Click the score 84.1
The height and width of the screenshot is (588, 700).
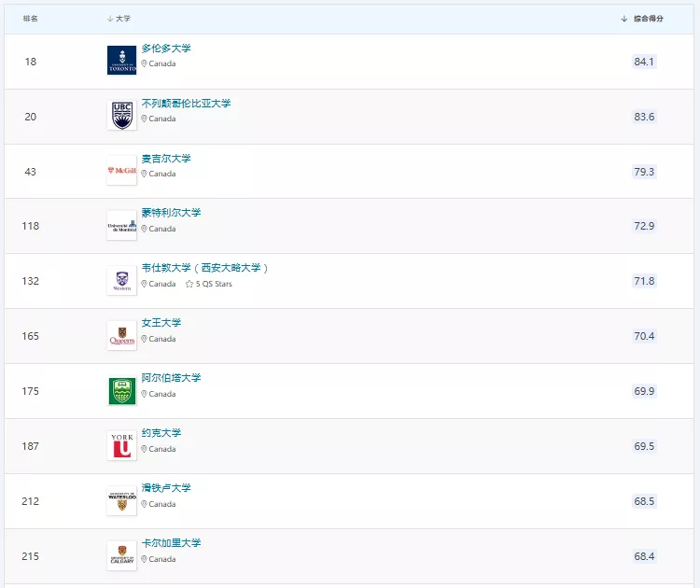tap(644, 62)
